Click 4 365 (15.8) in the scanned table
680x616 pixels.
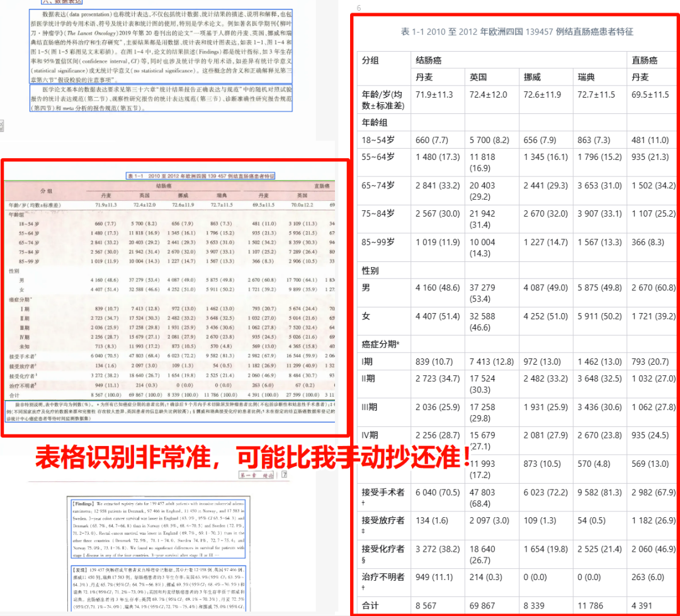point(302,346)
